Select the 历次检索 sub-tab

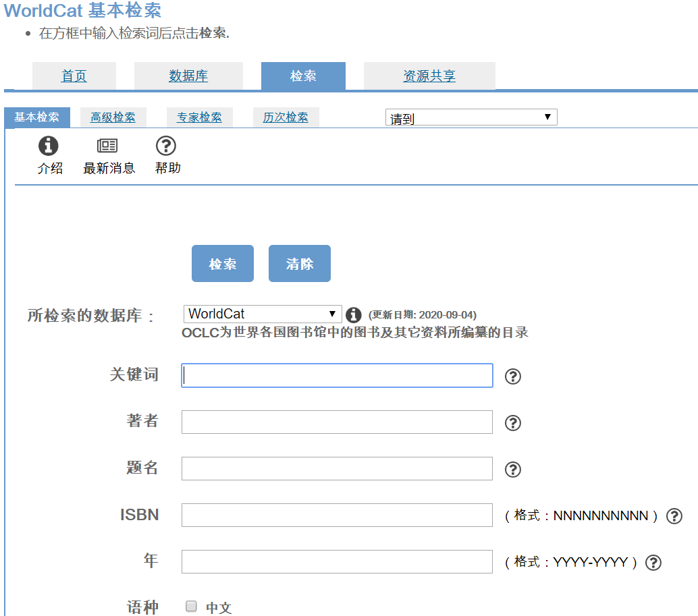tap(286, 117)
